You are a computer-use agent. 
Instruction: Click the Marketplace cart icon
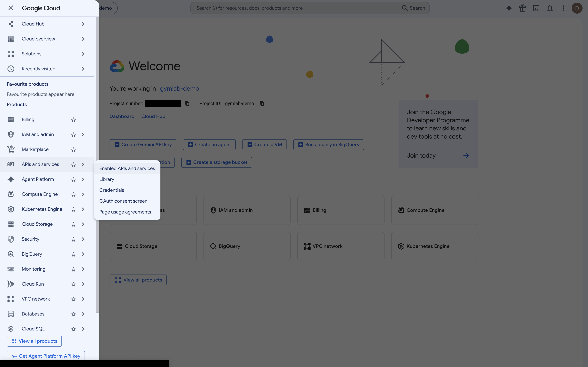tap(11, 150)
